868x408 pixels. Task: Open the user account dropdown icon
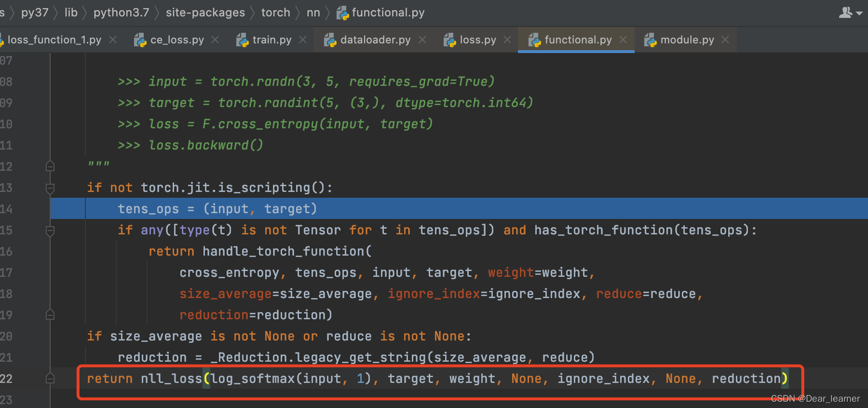[x=850, y=13]
